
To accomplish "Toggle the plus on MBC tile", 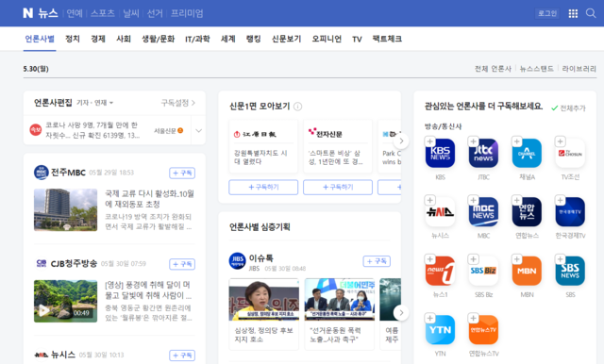I will (473, 200).
